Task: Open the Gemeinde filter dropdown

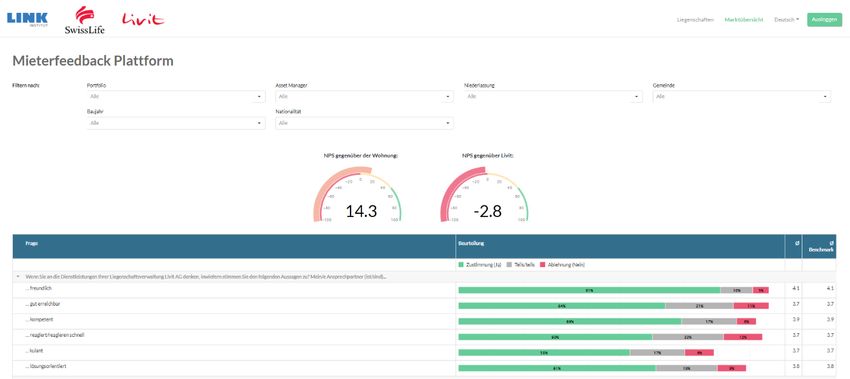Action: pos(742,97)
